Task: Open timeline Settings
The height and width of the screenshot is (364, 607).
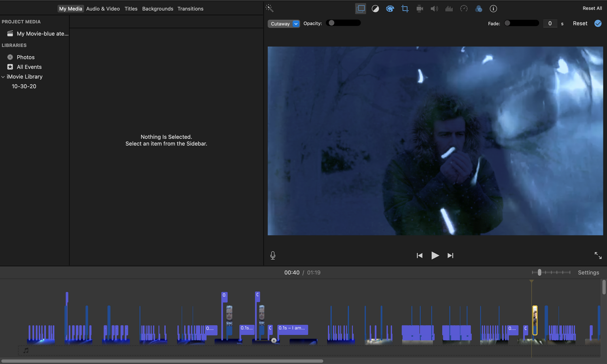Action: tap(588, 273)
